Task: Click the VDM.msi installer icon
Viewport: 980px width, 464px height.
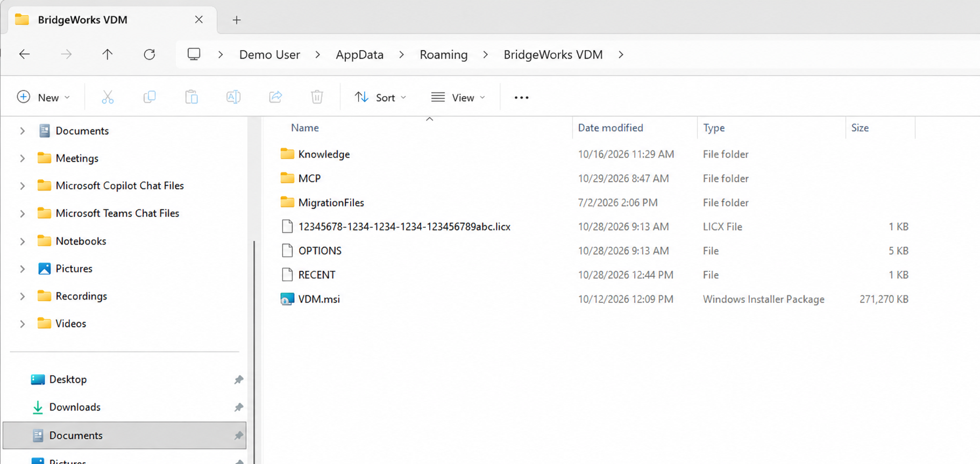Action: click(287, 299)
